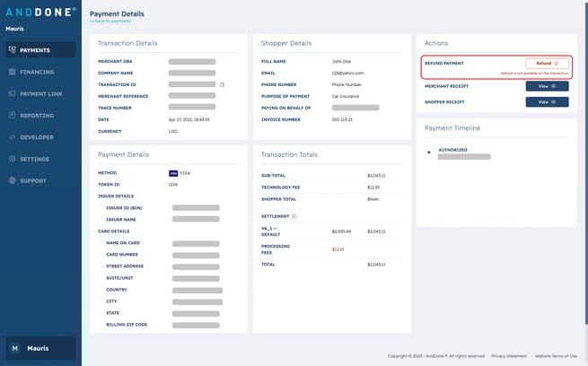View the shopper receipt
Image resolution: width=588 pixels, height=366 pixels.
pyautogui.click(x=547, y=102)
